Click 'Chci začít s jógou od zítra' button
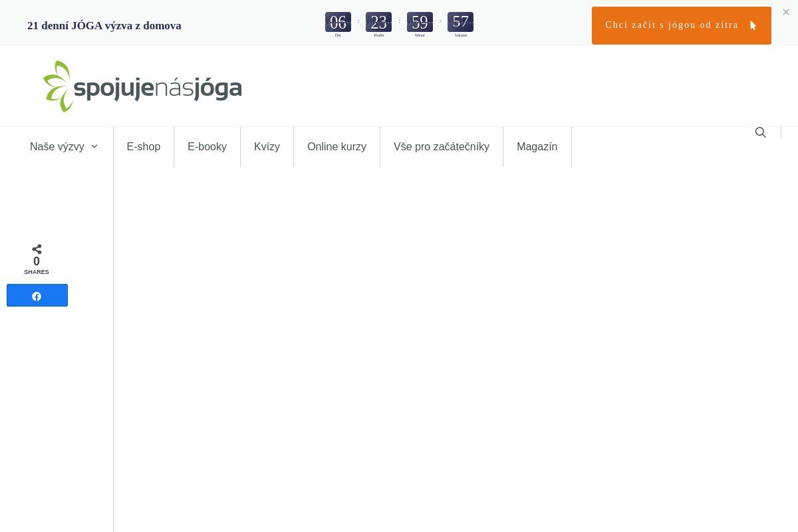 click(x=682, y=25)
